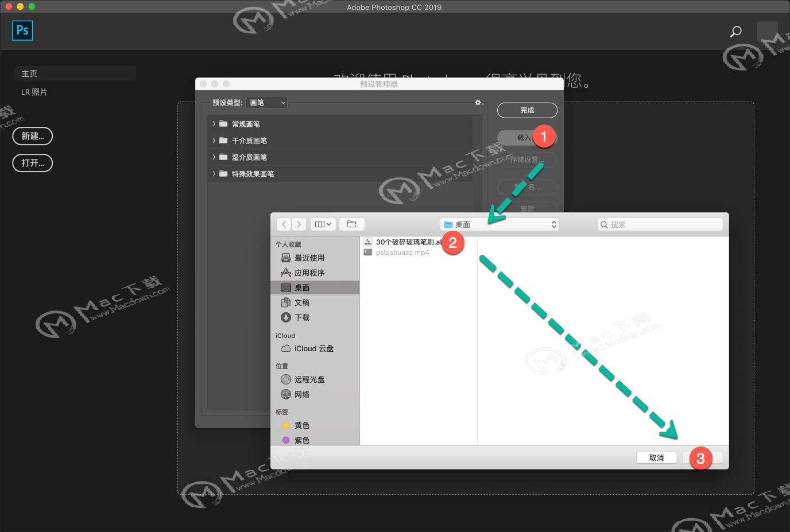Open iCloud 云盘 in sidebar
Viewport: 790px width, 532px height.
(x=315, y=348)
